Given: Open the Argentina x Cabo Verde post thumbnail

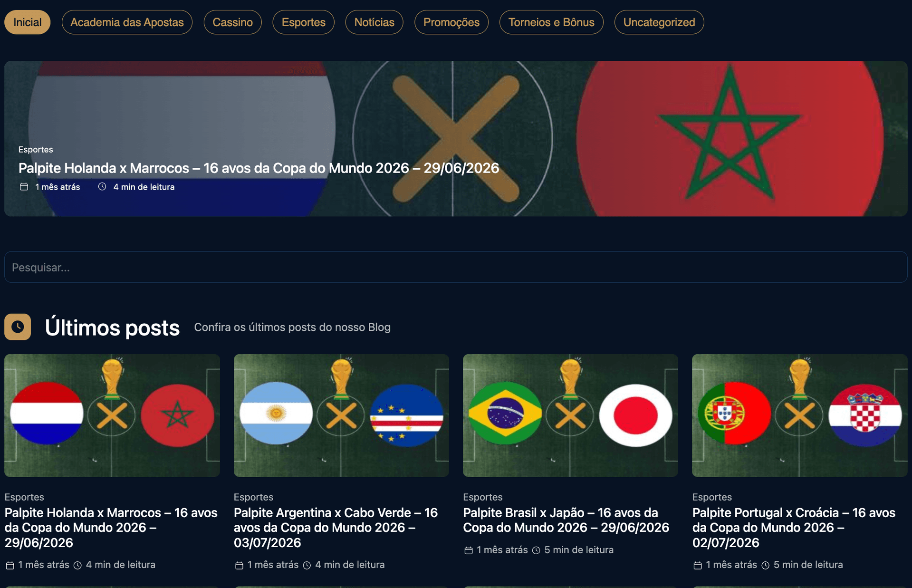Looking at the screenshot, I should point(341,415).
